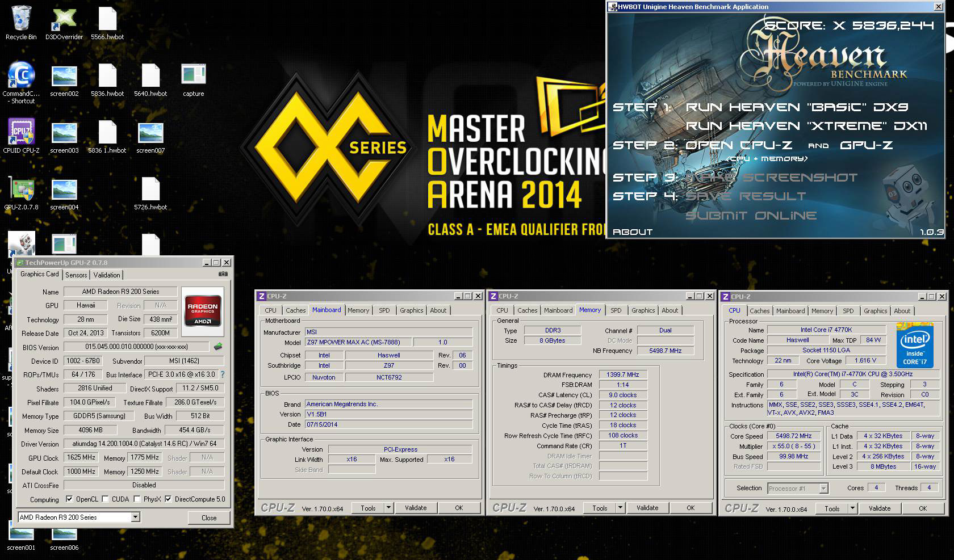Open Tools dropdown arrow in CPU-Z Mainboard window
954x560 pixels.
[x=388, y=508]
